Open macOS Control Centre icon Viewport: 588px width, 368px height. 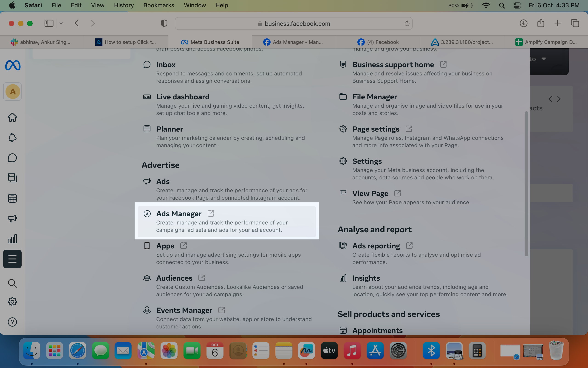(517, 5)
